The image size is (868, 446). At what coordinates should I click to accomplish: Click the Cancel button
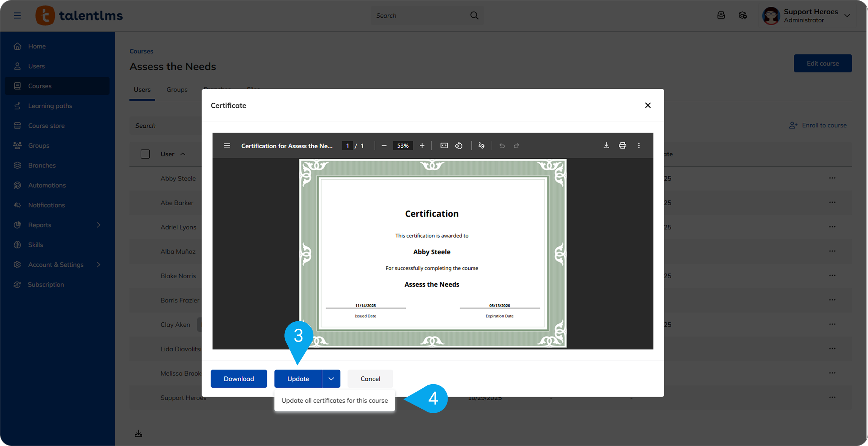coord(370,379)
